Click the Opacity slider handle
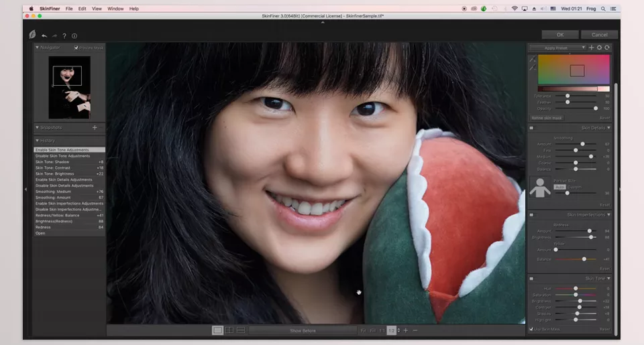The width and height of the screenshot is (644, 345). click(596, 109)
